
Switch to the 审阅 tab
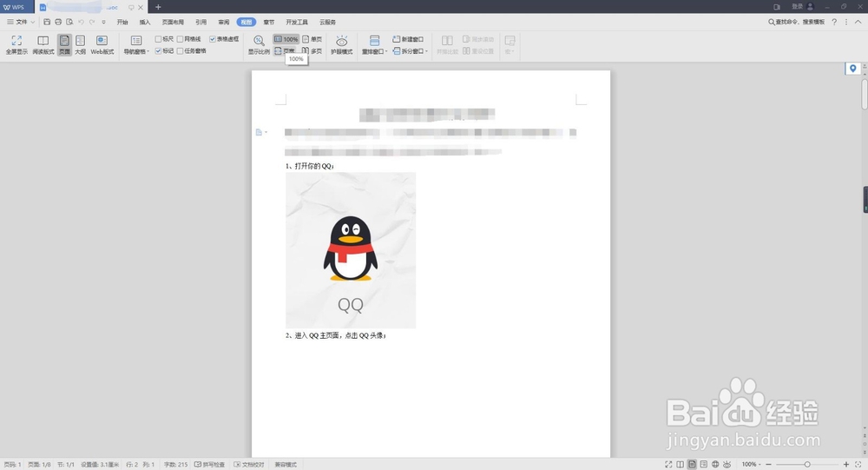[224, 23]
